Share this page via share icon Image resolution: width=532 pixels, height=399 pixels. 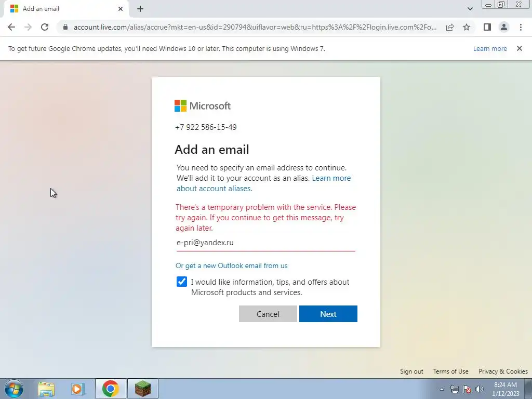(x=450, y=27)
